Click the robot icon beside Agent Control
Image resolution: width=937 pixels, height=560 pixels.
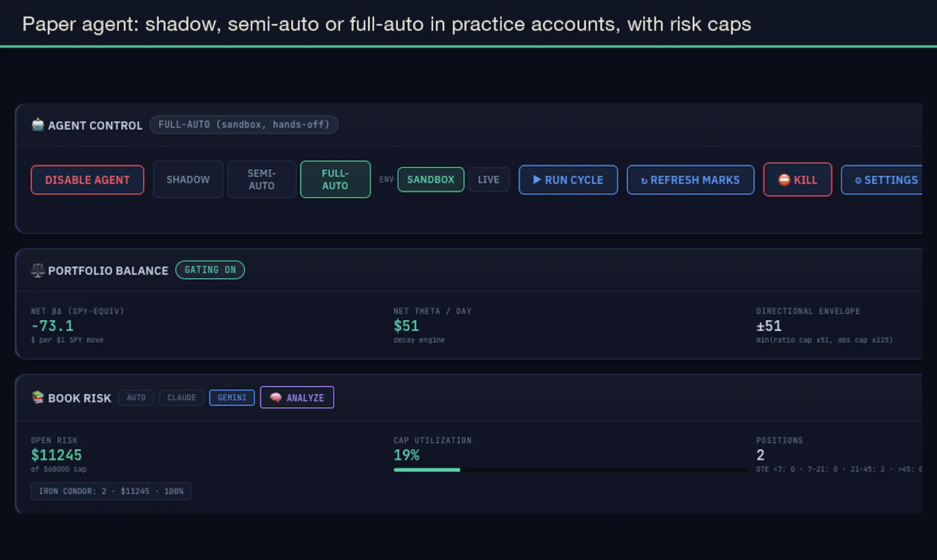pyautogui.click(x=38, y=125)
